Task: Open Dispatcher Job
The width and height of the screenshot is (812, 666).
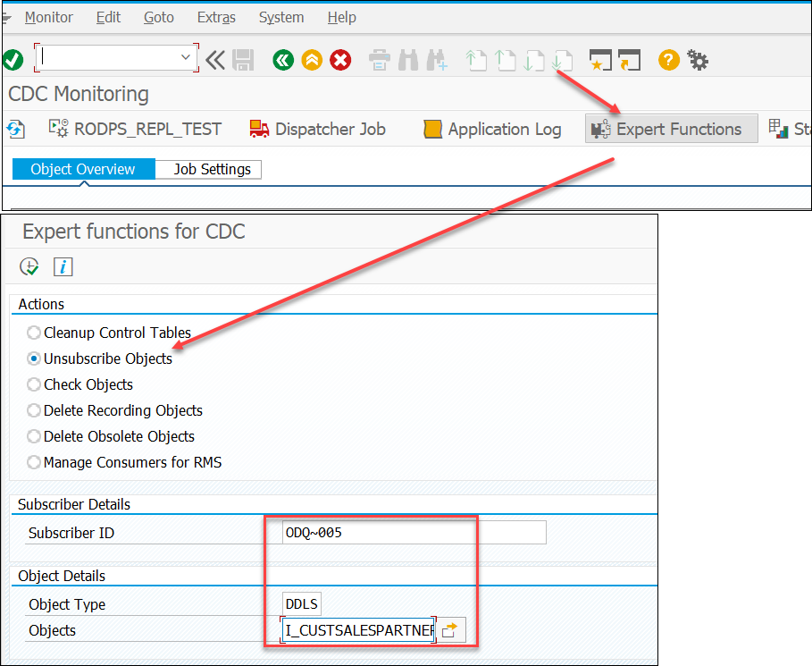Action: click(317, 129)
